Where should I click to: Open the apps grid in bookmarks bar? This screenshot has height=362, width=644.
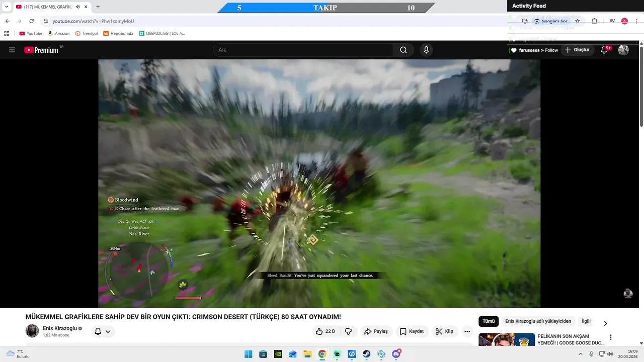click(x=7, y=34)
